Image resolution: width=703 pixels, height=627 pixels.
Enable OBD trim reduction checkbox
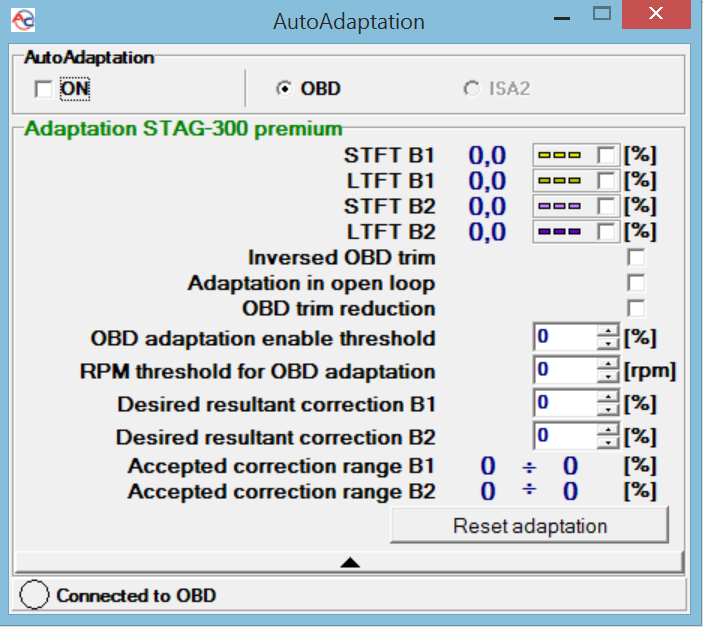click(x=636, y=309)
